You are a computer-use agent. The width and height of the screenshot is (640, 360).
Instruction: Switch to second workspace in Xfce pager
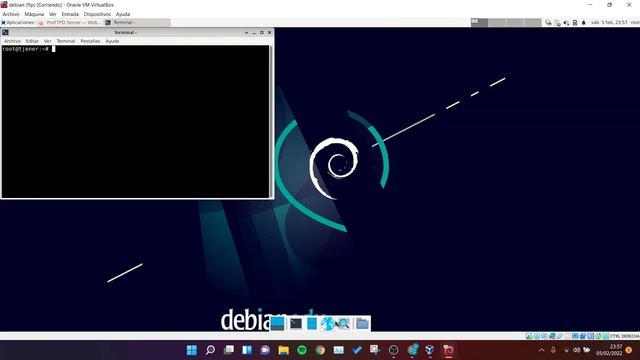point(497,22)
